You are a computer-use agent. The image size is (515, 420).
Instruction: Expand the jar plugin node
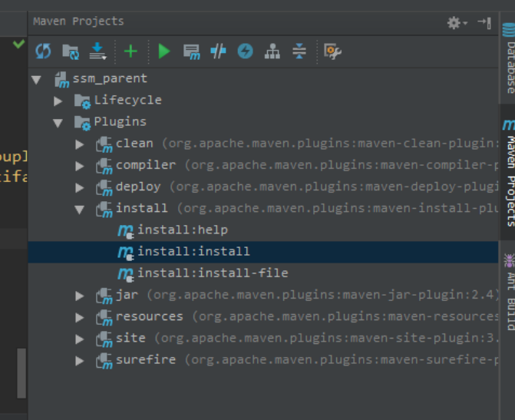tap(80, 296)
